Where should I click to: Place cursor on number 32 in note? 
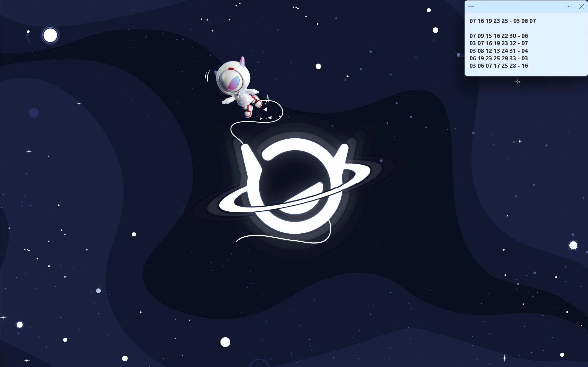pyautogui.click(x=513, y=43)
